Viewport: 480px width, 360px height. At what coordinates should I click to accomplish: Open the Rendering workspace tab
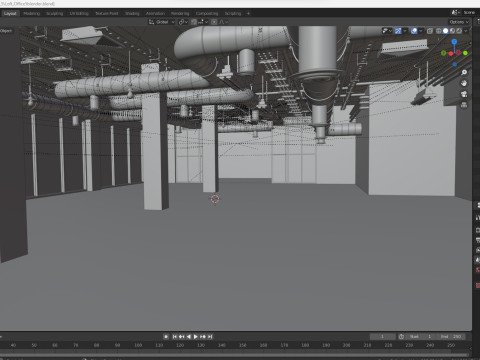(180, 13)
